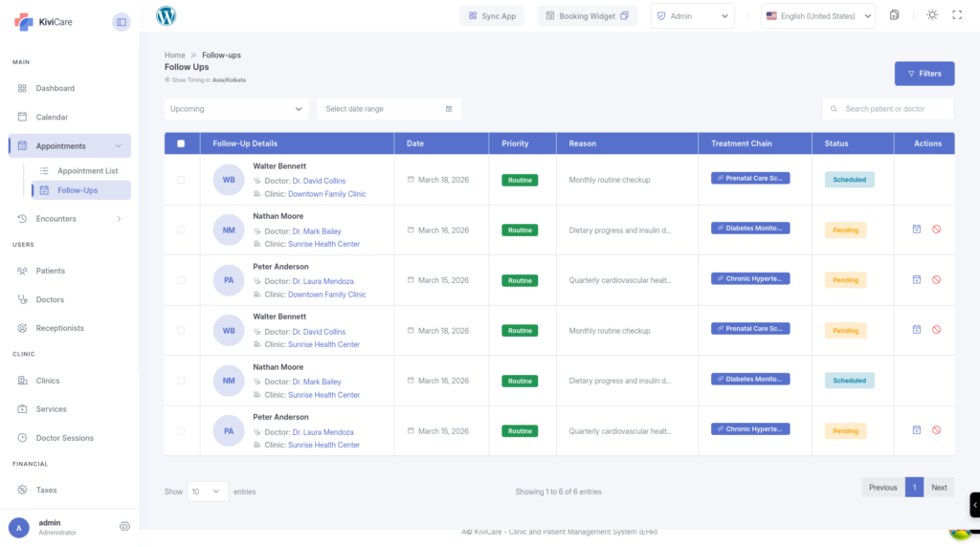This screenshot has width=980, height=547.
Task: Switch to light mode via sun icon
Action: point(933,15)
